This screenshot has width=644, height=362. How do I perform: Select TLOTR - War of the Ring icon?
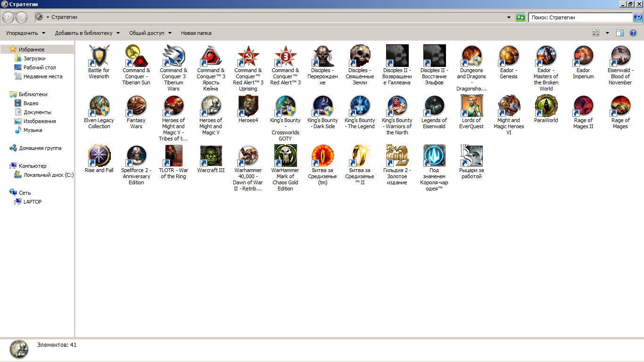pyautogui.click(x=173, y=156)
